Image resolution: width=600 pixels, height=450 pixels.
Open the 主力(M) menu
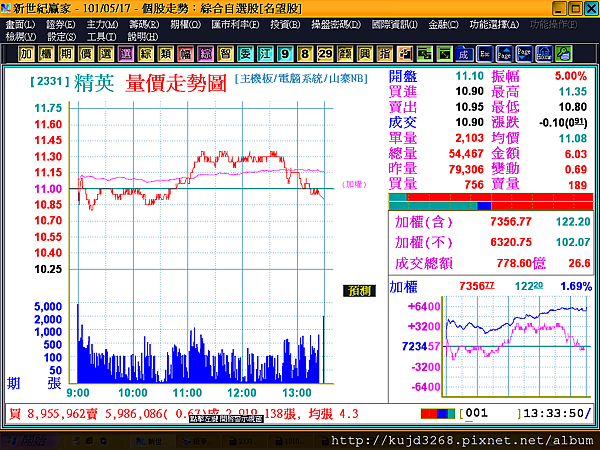102,25
